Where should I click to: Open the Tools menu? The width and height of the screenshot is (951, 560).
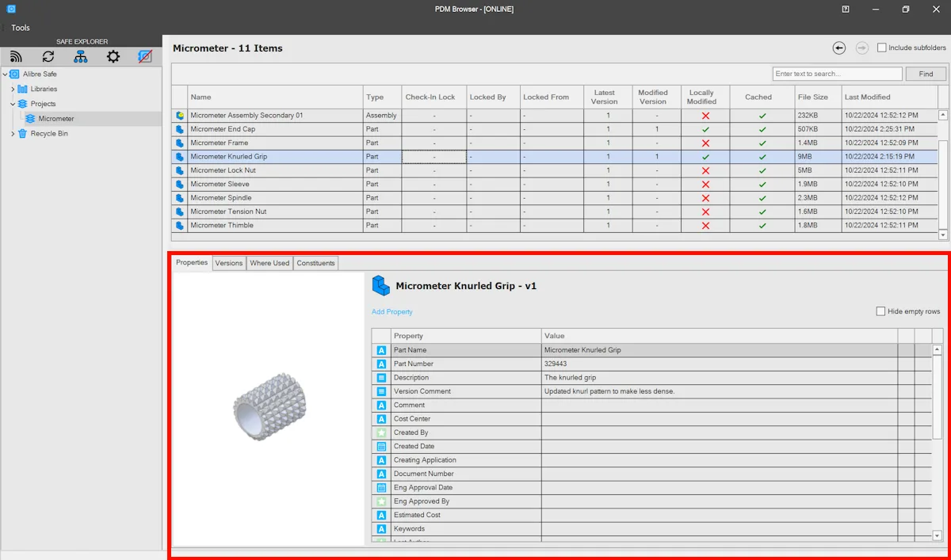point(21,28)
